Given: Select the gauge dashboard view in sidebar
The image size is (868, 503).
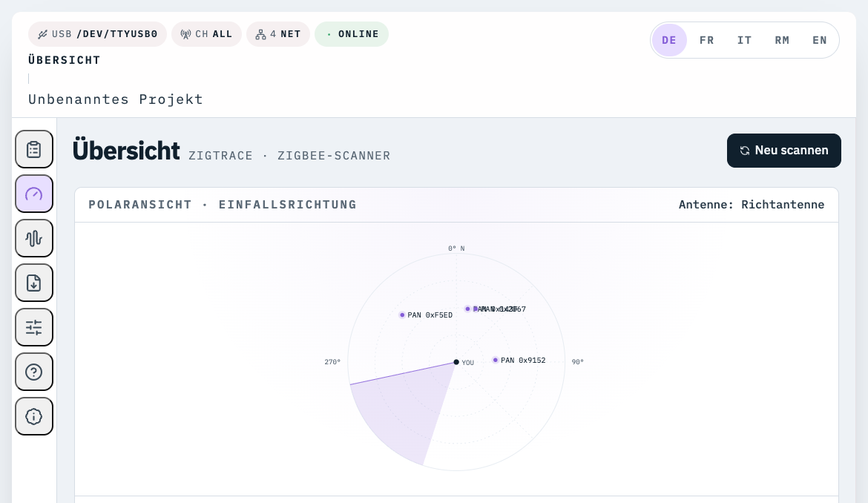Looking at the screenshot, I should [x=34, y=194].
